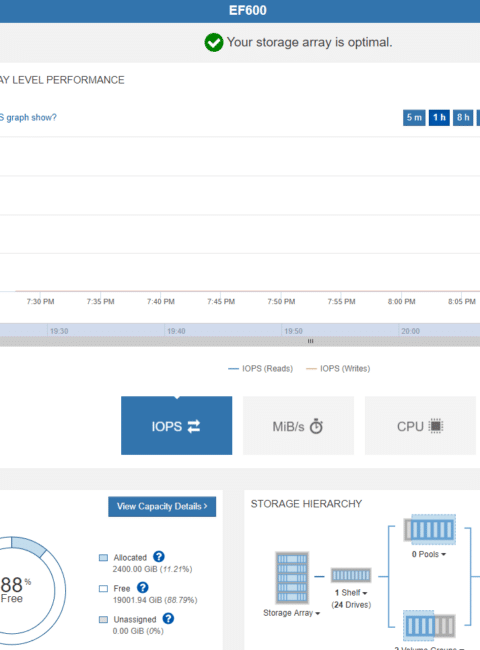Switch to the IOPS performance tab
Screen dimensions: 480x650
pos(177,425)
